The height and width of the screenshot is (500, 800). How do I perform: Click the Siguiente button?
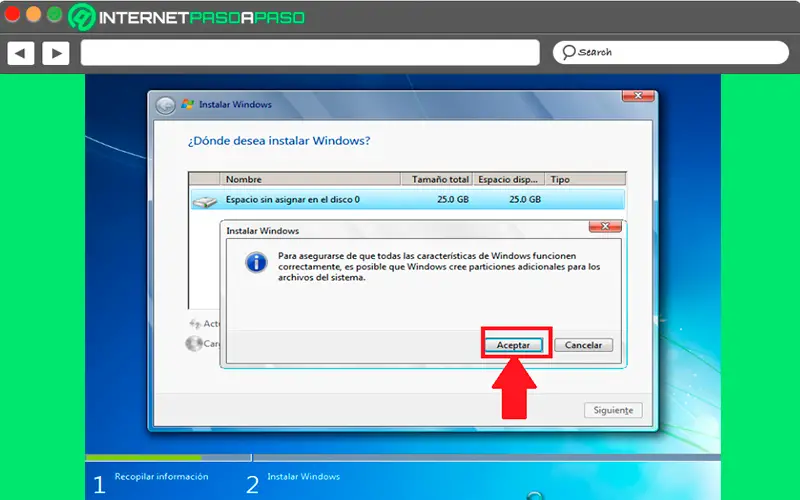pos(613,410)
